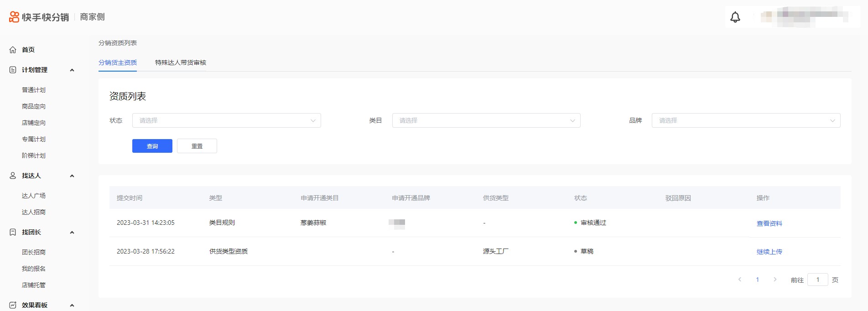Open 普通计划 menu item
This screenshot has height=311, width=868.
[34, 90]
